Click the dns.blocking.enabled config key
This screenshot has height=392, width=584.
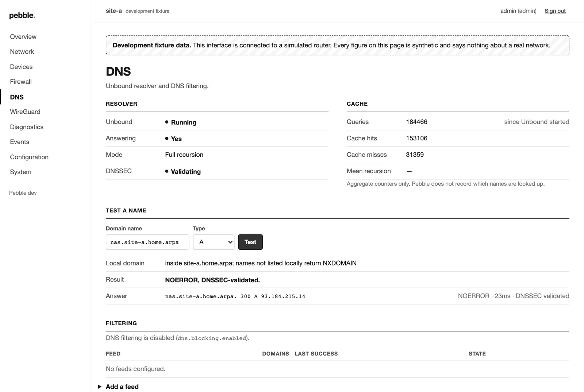(212, 338)
